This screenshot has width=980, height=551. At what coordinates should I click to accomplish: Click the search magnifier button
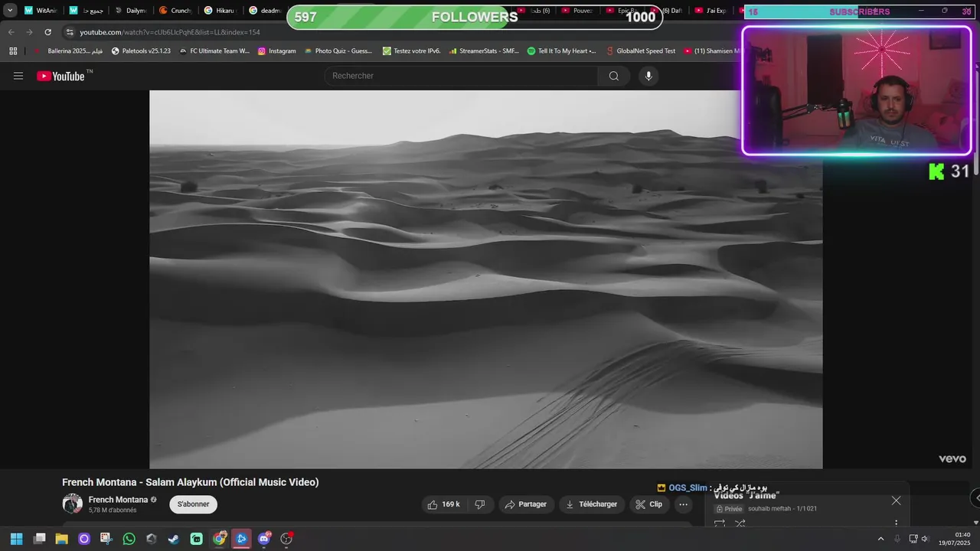coord(613,76)
